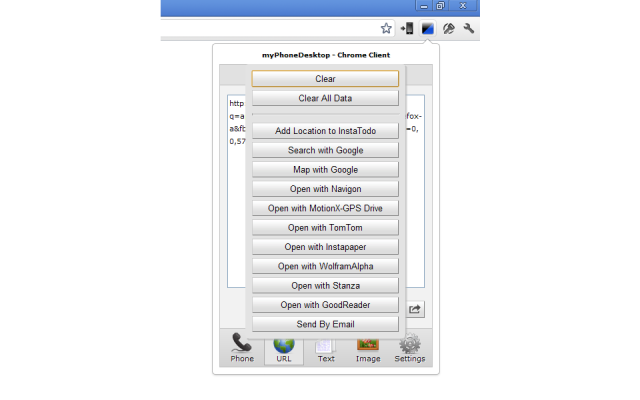Click the pen and wrench extension icon
The height and width of the screenshot is (400, 640).
pos(449,29)
